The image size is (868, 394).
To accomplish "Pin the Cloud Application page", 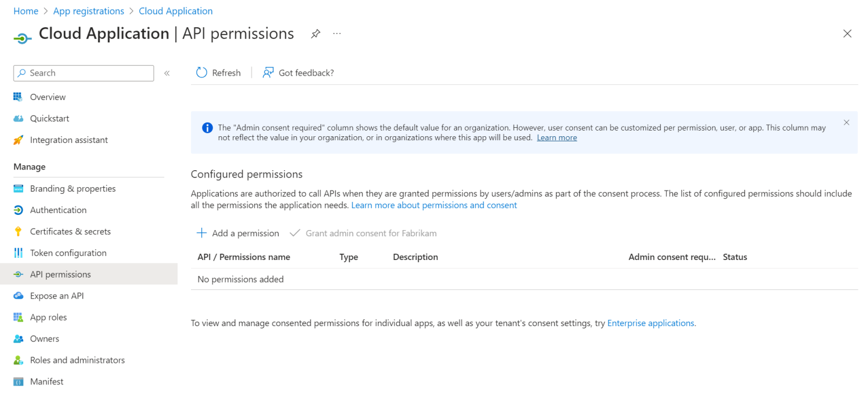I will 316,34.
